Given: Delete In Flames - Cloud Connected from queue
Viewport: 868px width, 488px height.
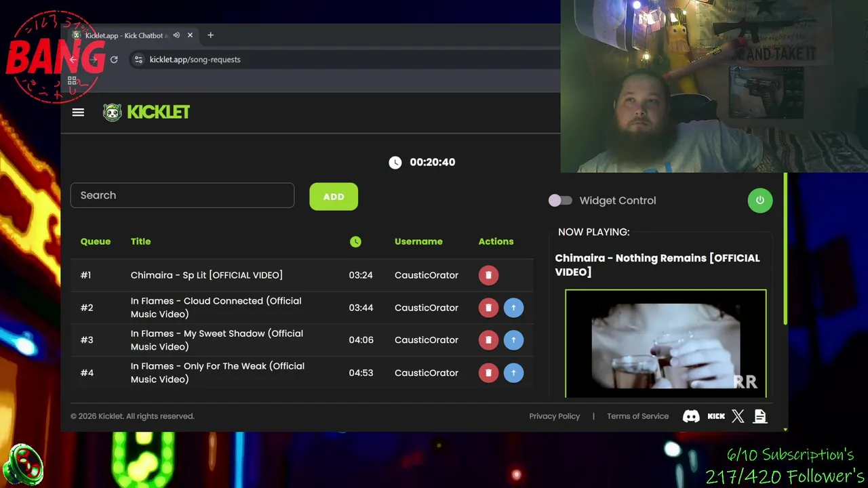Looking at the screenshot, I should pyautogui.click(x=488, y=308).
